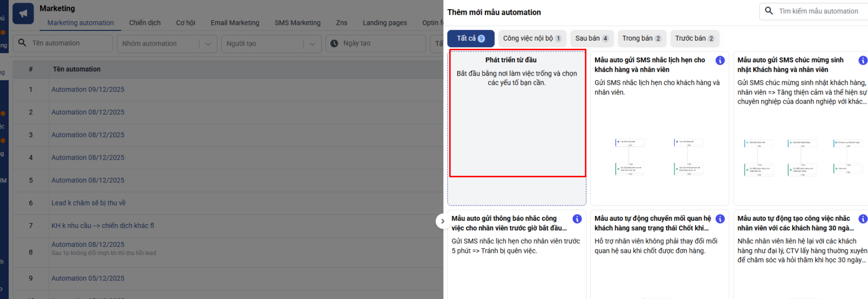The width and height of the screenshot is (868, 299).
Task: Click info icon on thông báo nhắc công việc template
Action: pyautogui.click(x=577, y=219)
